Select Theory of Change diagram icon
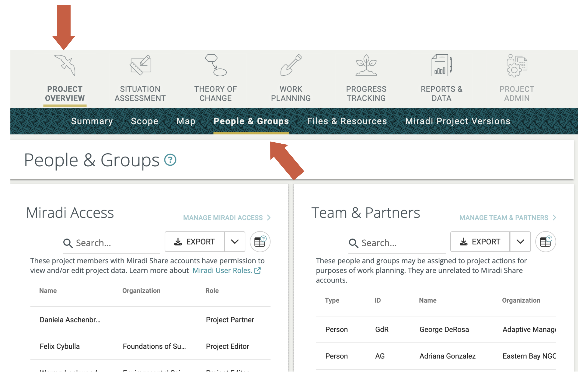 (x=216, y=65)
